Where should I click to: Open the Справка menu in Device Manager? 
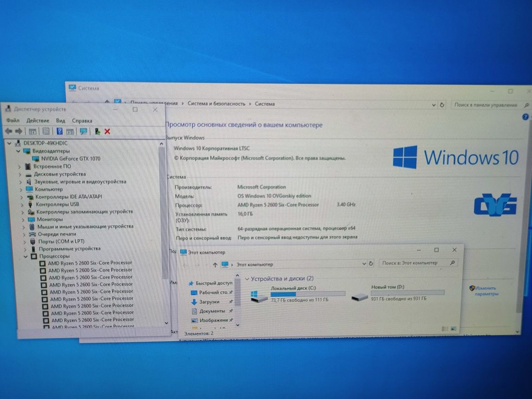click(82, 121)
